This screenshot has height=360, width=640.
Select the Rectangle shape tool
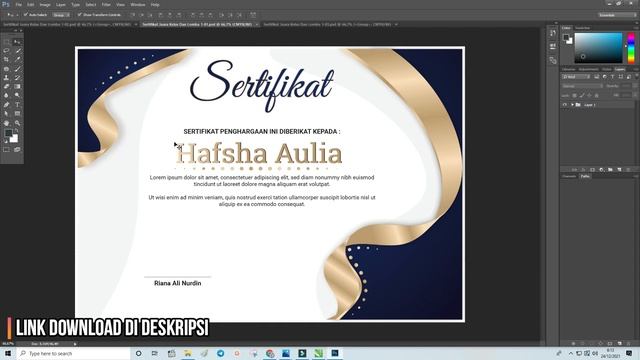coord(17,113)
